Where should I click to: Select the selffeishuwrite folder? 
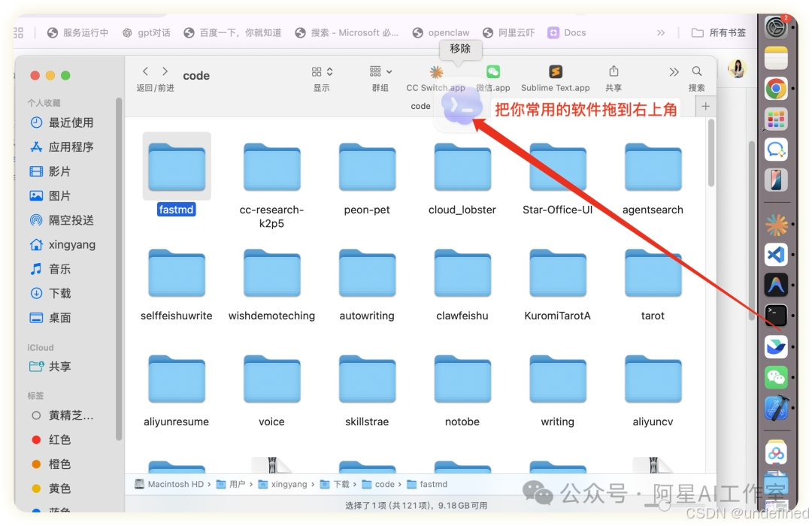177,273
